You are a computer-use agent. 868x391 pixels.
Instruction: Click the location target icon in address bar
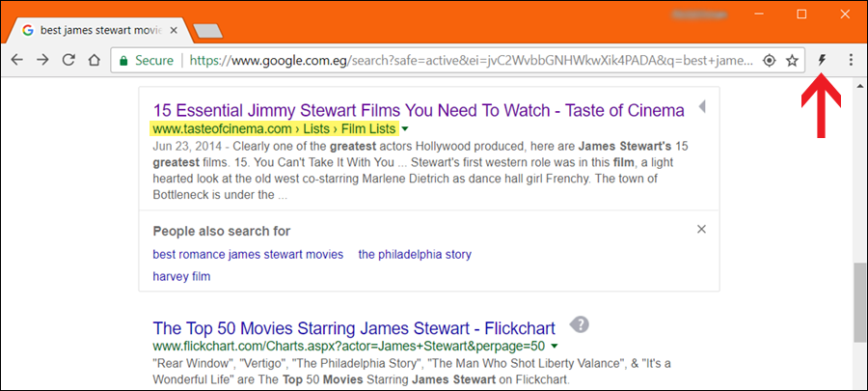coord(769,61)
